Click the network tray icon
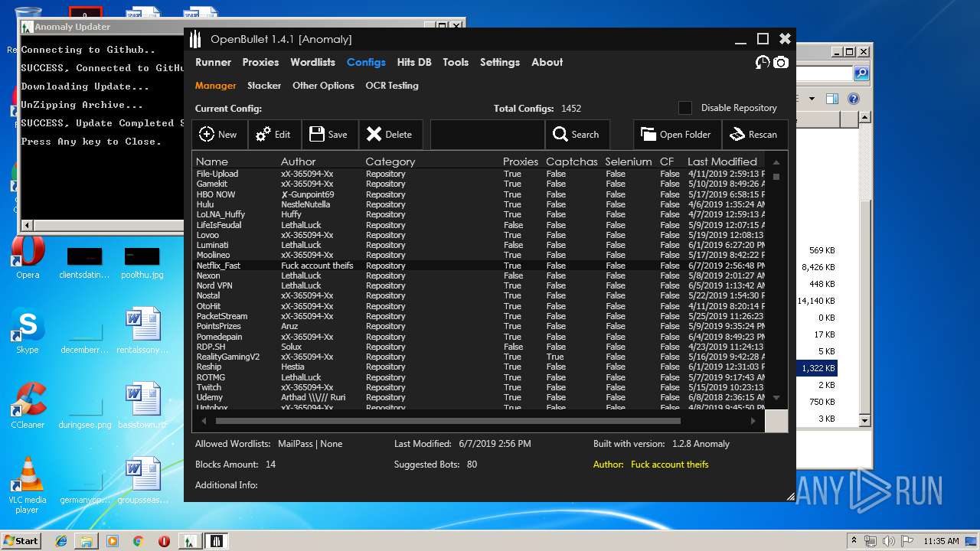This screenshot has width=980, height=551. (871, 541)
